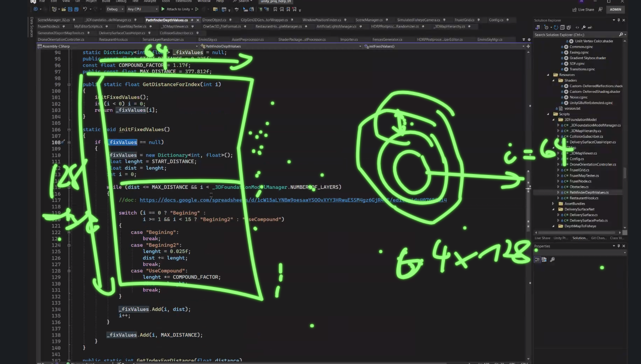Image resolution: width=641 pixels, height=364 pixels.
Task: Toggle bookmark icon in main toolbar
Action: (x=275, y=9)
